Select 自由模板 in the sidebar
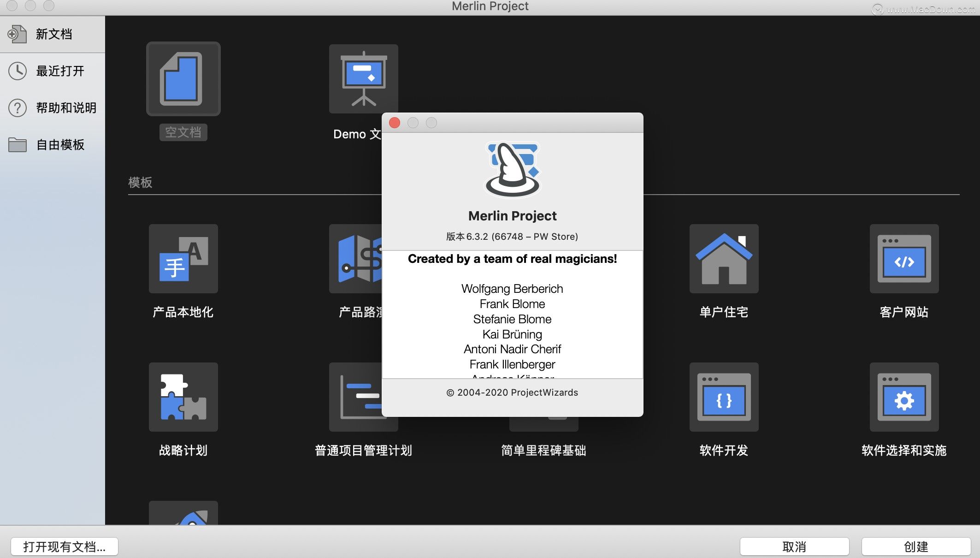980x558 pixels. point(53,145)
